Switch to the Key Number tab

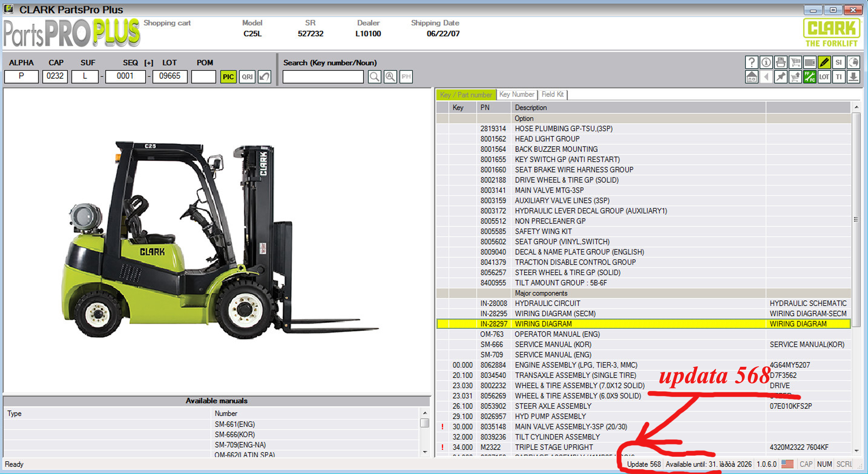(516, 94)
